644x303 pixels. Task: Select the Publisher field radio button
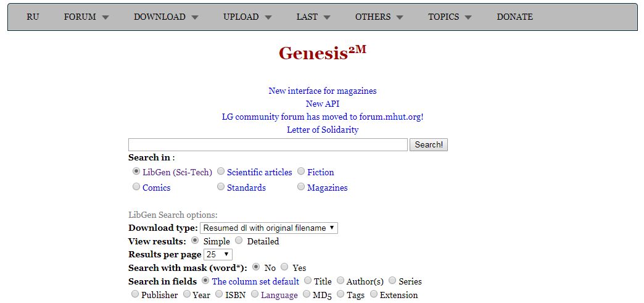click(135, 294)
